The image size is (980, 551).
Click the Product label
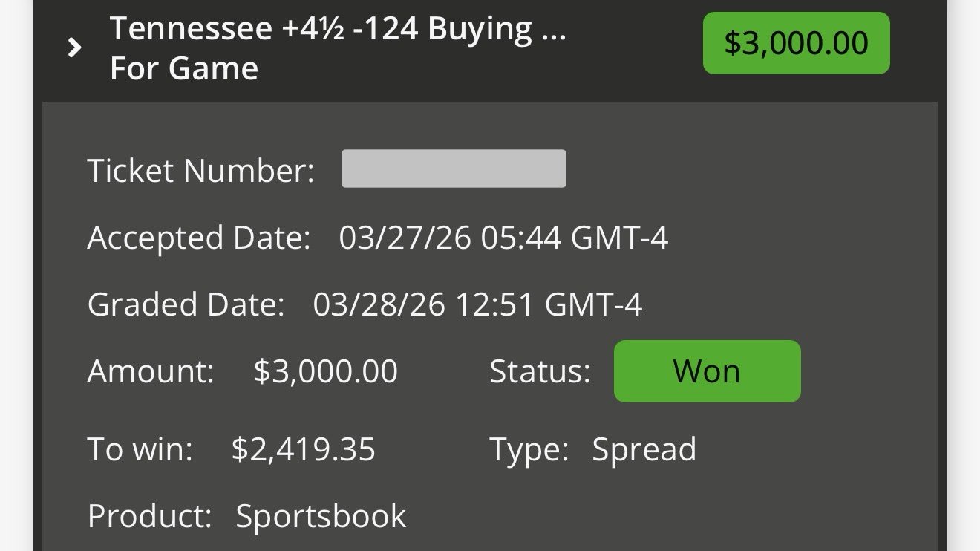pyautogui.click(x=149, y=516)
